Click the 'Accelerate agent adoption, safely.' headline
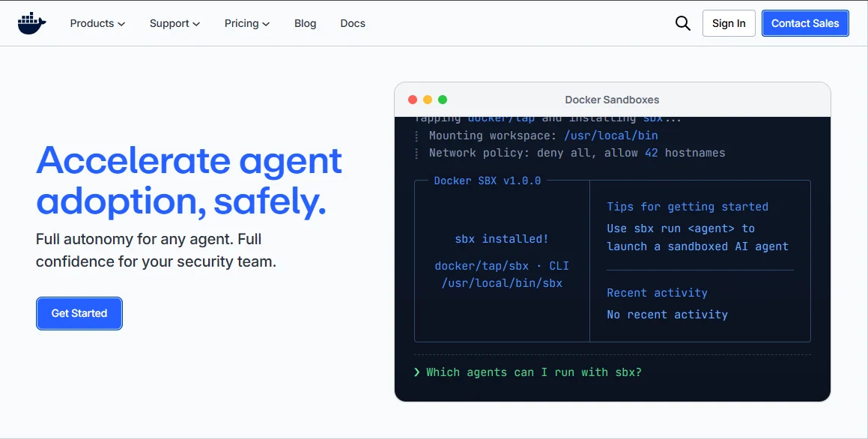868x439 pixels. (189, 181)
